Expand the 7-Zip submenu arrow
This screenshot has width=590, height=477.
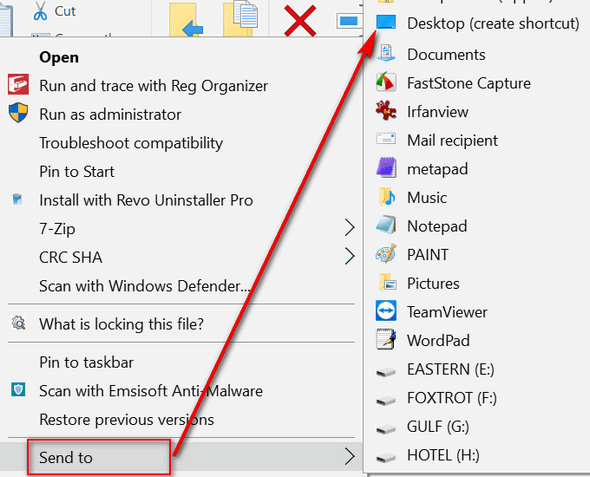click(350, 228)
